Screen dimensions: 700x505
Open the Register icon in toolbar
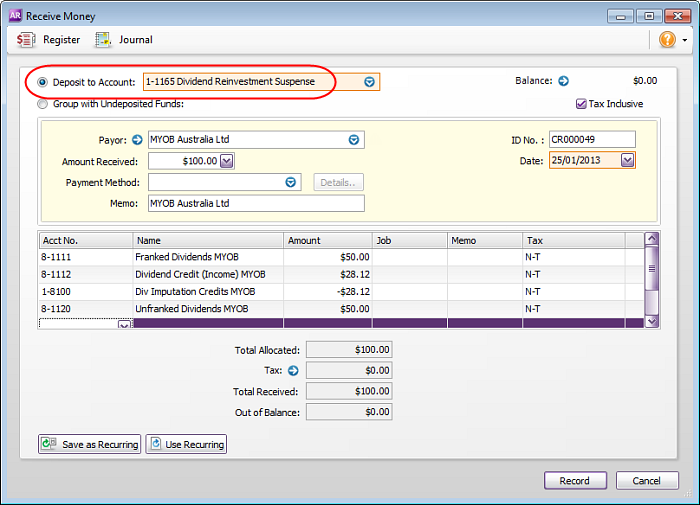click(26, 40)
